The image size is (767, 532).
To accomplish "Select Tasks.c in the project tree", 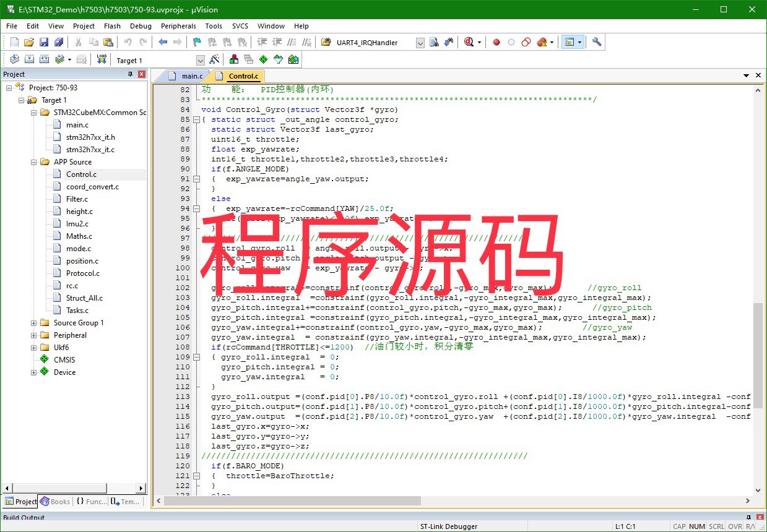I will [77, 311].
